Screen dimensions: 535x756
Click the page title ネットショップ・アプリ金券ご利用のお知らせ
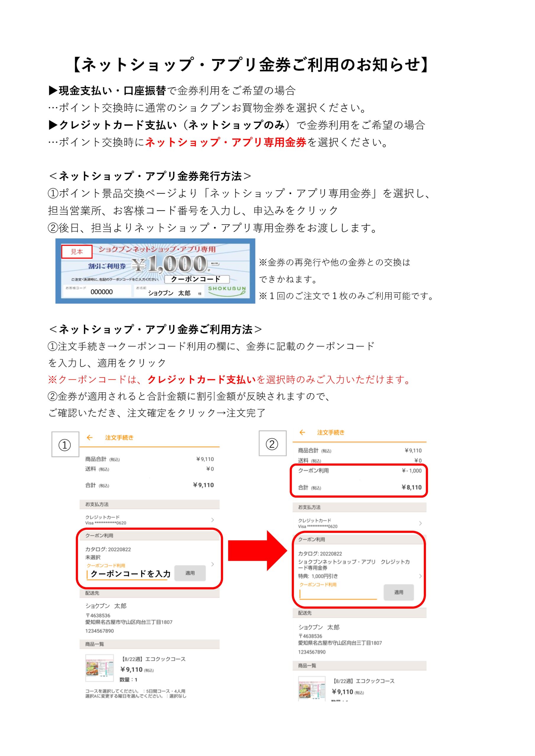click(251, 64)
